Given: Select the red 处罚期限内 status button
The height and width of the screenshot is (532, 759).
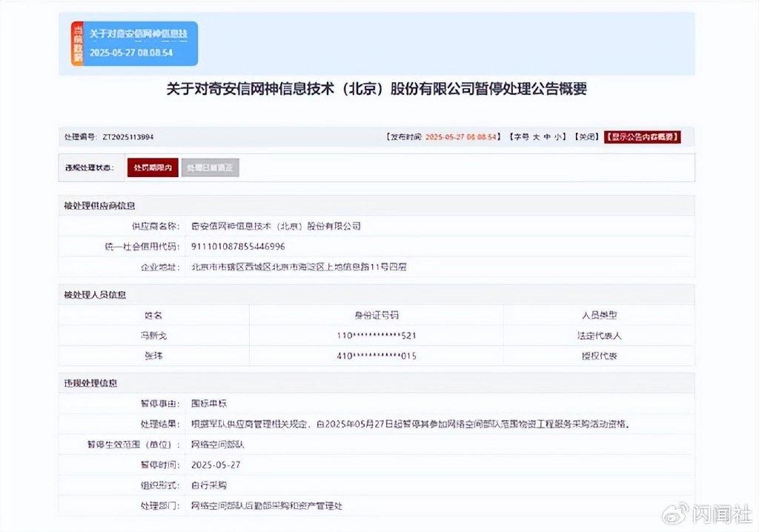Looking at the screenshot, I should 153,167.
